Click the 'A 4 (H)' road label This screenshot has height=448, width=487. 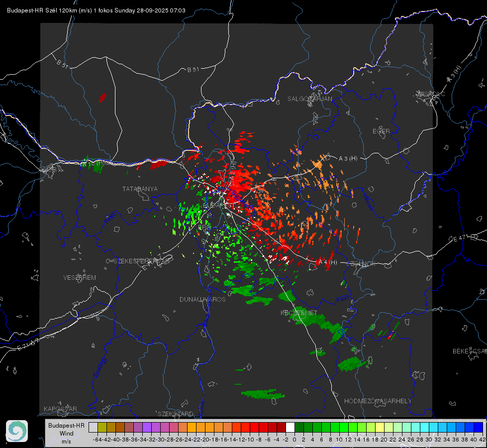click(328, 262)
